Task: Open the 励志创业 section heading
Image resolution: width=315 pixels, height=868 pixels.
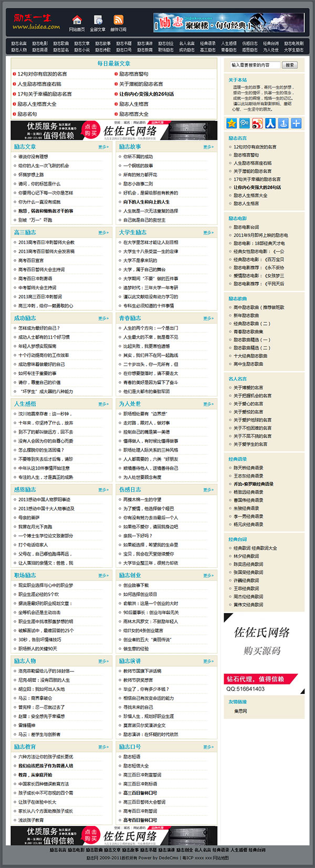Action: tap(130, 575)
